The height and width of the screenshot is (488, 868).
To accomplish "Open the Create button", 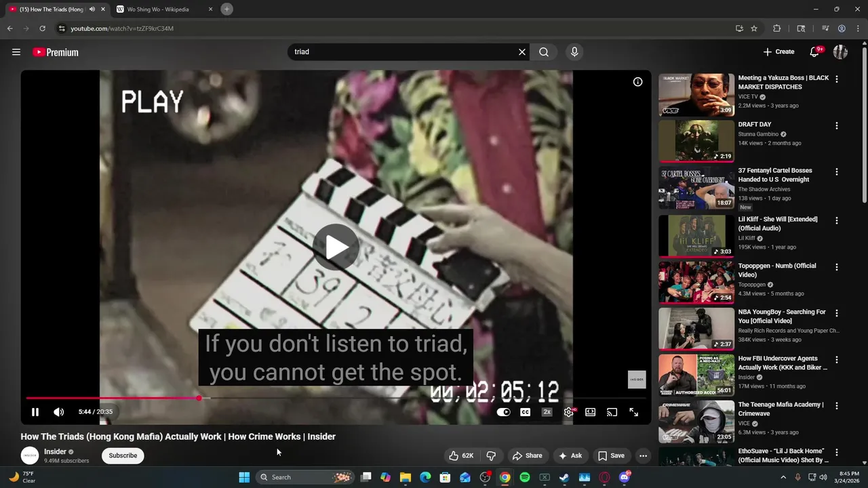I will click(778, 52).
